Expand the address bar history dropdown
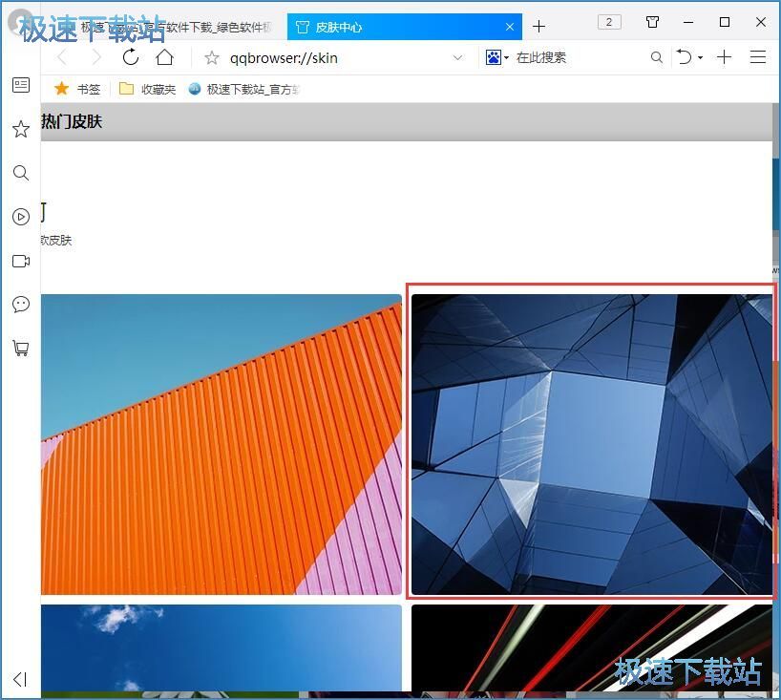 [457, 58]
